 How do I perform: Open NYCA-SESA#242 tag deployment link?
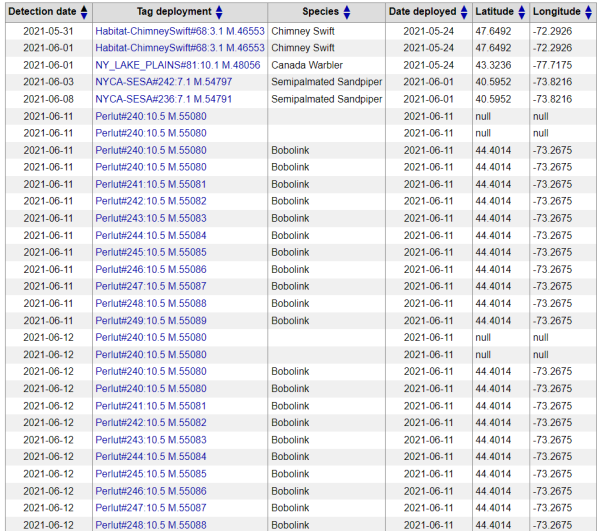164,82
